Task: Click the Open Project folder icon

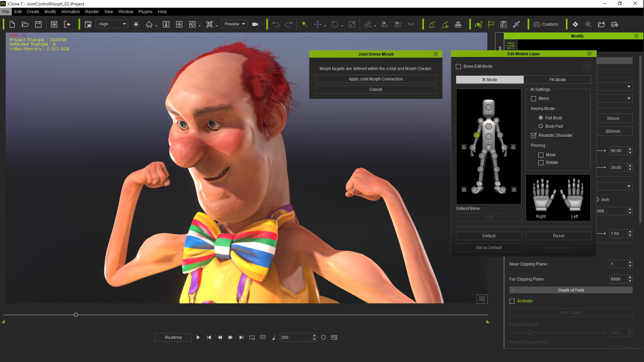Action: click(25, 24)
